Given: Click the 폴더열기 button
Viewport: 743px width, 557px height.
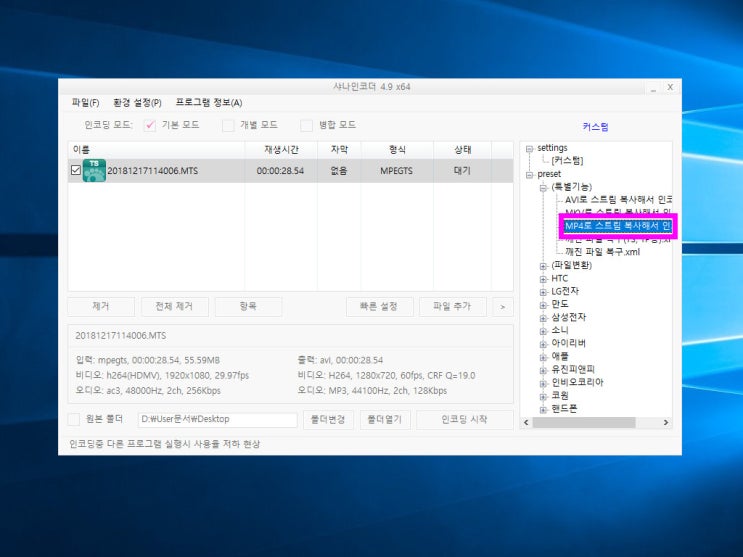Looking at the screenshot, I should click(x=384, y=420).
